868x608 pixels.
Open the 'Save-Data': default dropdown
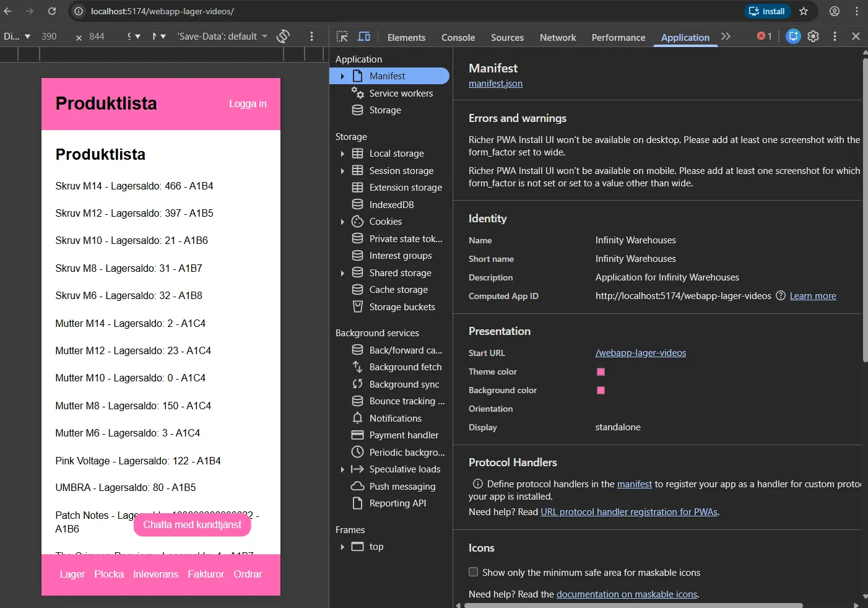pyautogui.click(x=222, y=36)
